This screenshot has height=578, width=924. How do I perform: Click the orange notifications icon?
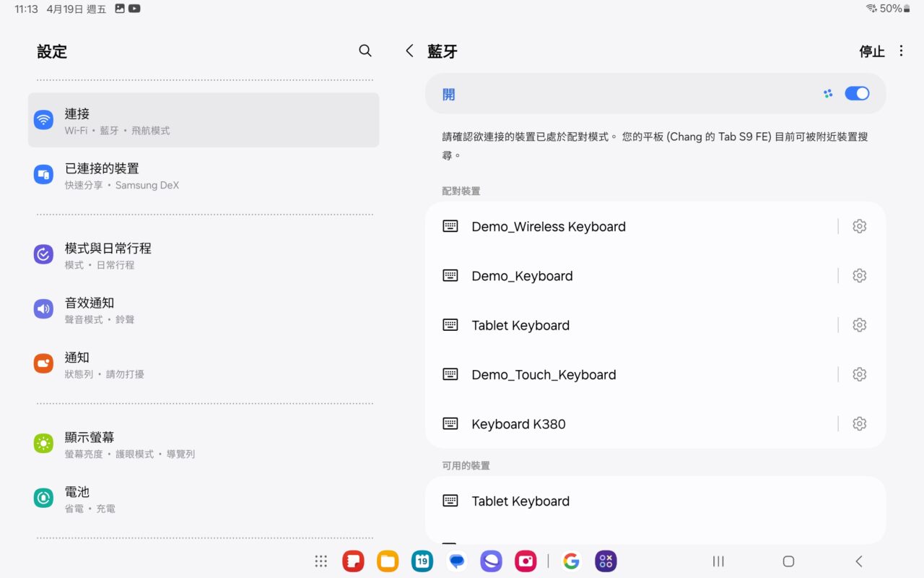[x=43, y=363]
